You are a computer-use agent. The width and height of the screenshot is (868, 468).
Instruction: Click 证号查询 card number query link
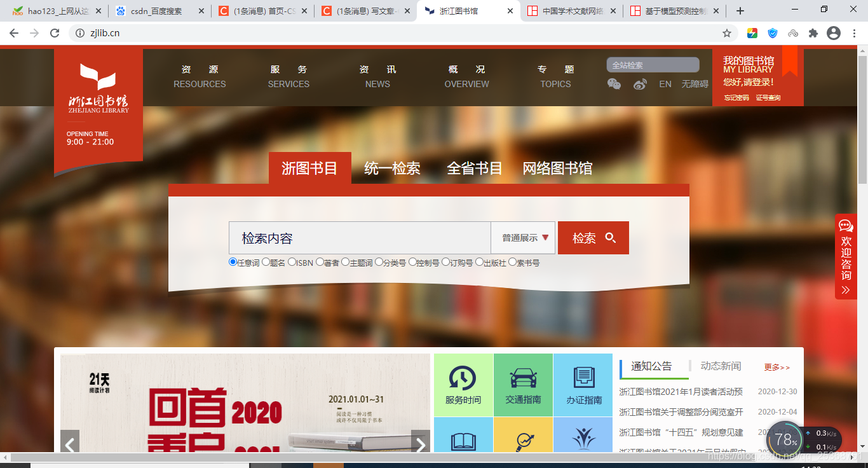click(x=768, y=98)
